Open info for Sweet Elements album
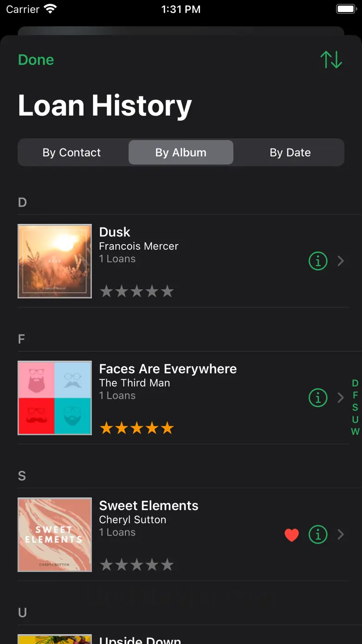This screenshot has width=362, height=644. pos(318,535)
